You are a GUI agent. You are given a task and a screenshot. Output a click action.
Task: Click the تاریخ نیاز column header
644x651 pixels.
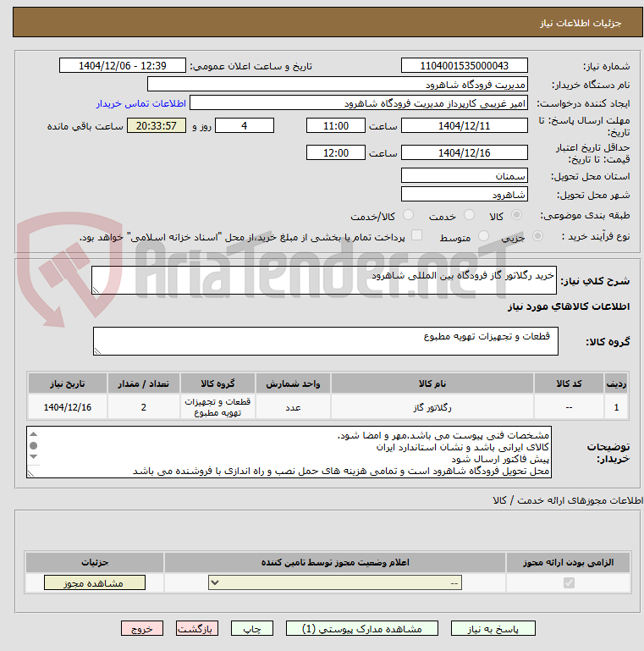tap(68, 383)
